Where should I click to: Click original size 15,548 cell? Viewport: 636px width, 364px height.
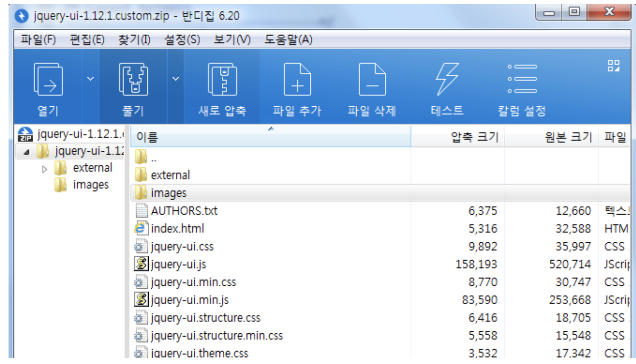click(573, 336)
